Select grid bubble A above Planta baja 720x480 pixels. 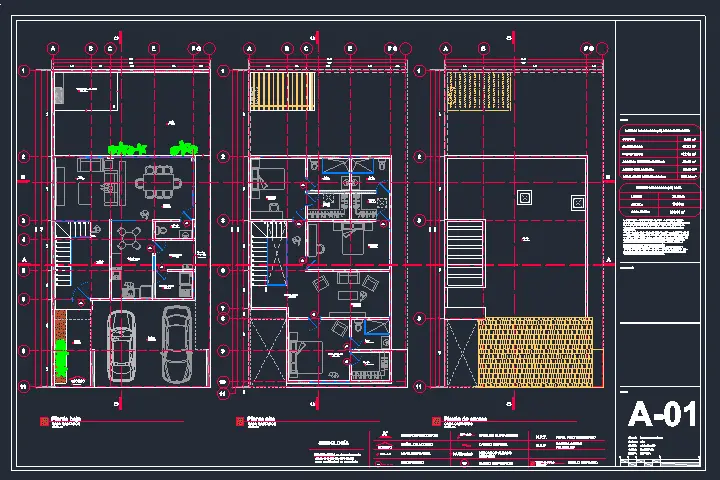coord(53,48)
